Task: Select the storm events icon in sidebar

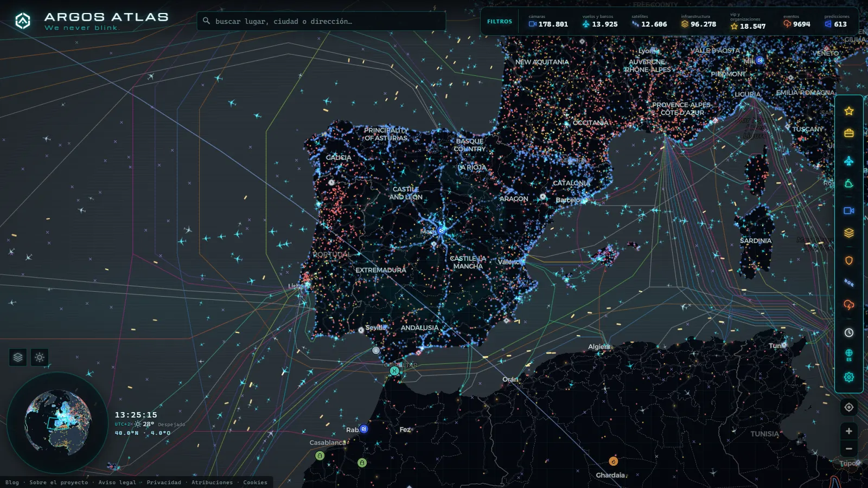Action: pyautogui.click(x=849, y=305)
